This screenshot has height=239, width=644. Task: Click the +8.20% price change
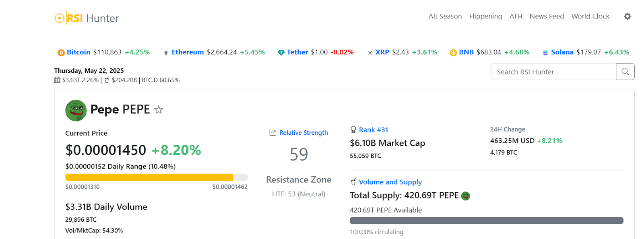point(176,150)
